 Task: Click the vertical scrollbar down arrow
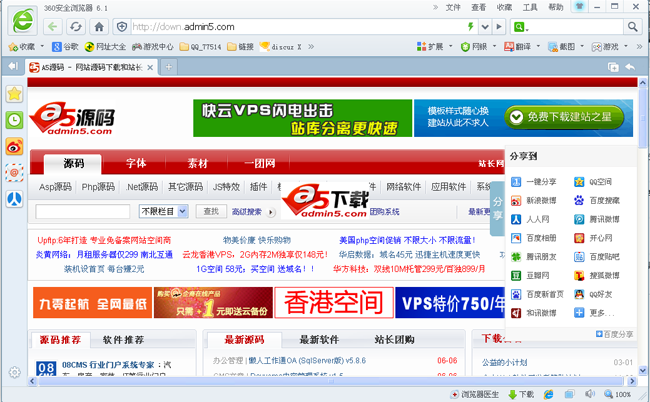643,370
